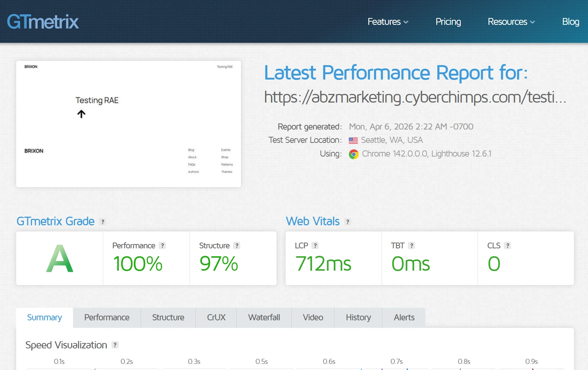This screenshot has height=370, width=588.
Task: Click the LCP help question mark
Action: pyautogui.click(x=315, y=245)
